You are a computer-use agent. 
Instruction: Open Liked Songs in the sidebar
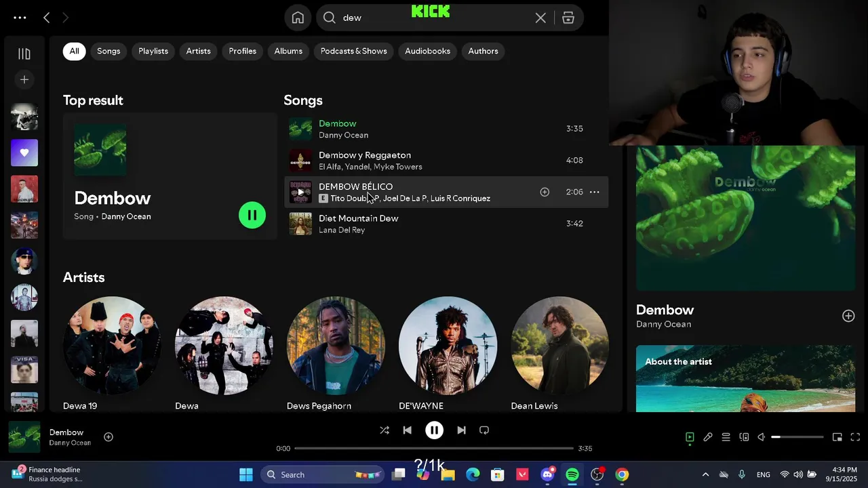(x=24, y=152)
